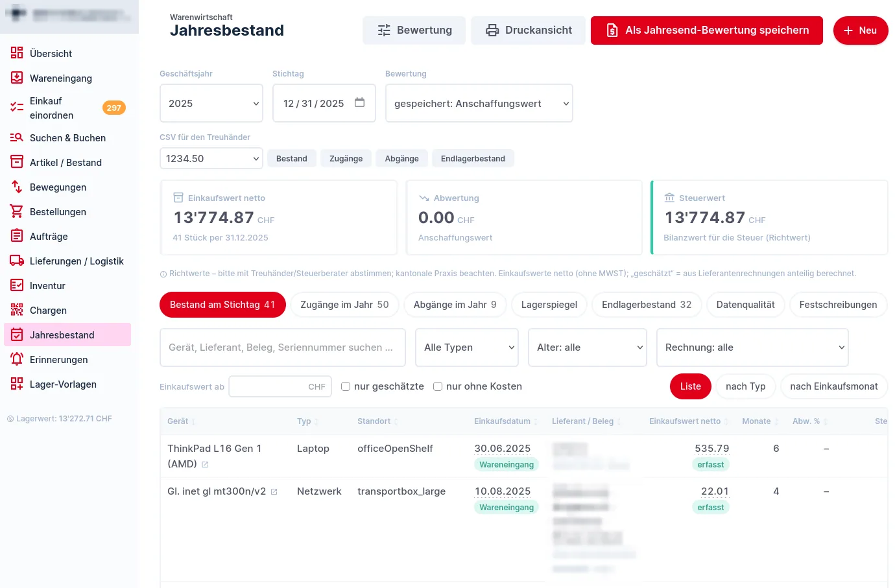The width and height of the screenshot is (895, 588).
Task: Click 'Als Jahresend-Bewertung speichern'
Action: 707,30
